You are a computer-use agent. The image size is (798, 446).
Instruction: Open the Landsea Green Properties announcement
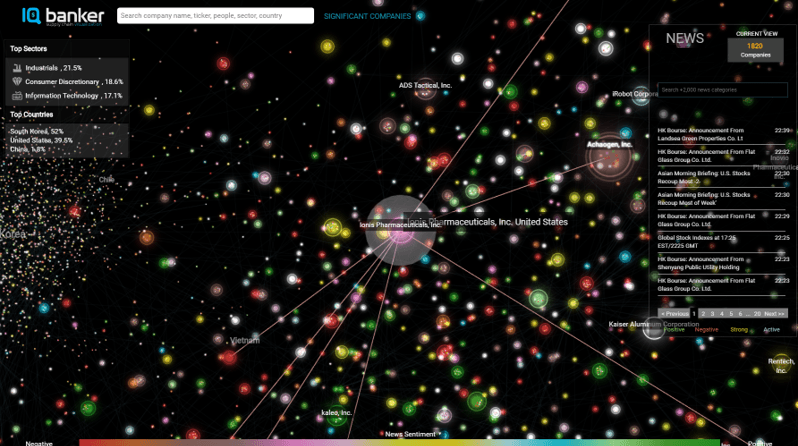pyautogui.click(x=722, y=134)
